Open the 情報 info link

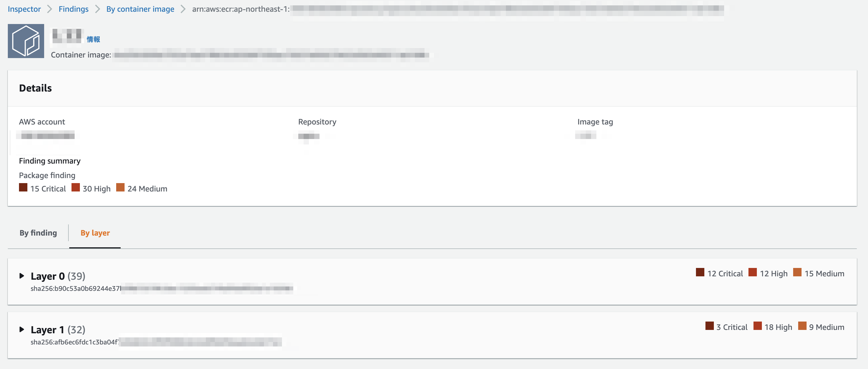[x=93, y=39]
